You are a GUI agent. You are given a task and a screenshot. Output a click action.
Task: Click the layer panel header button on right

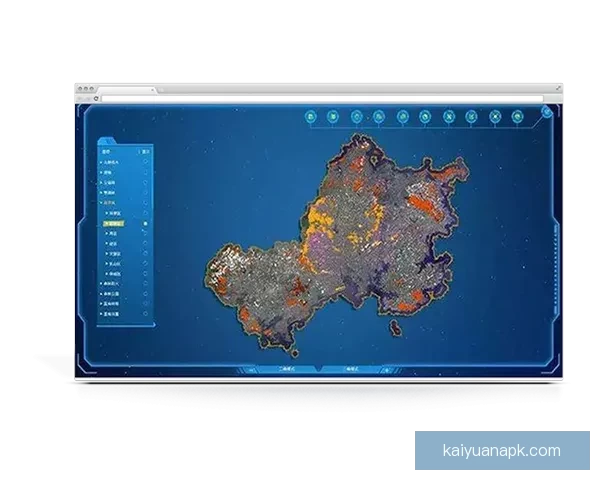[x=146, y=151]
